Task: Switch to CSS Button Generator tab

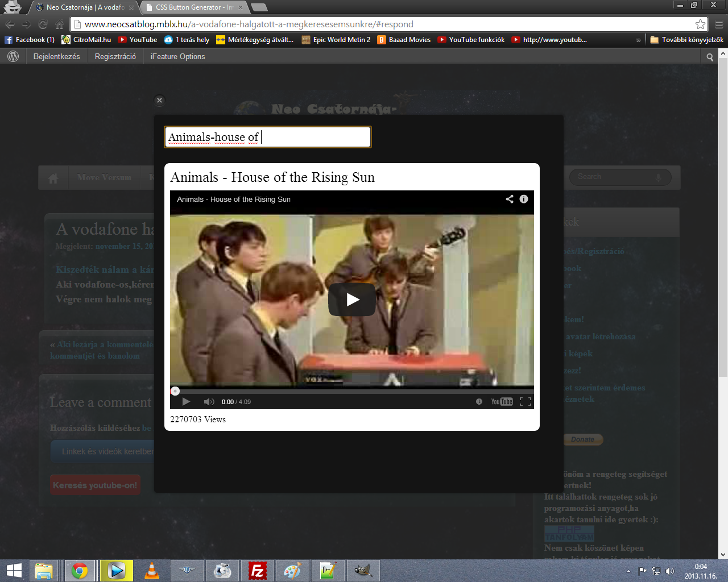Action: pyautogui.click(x=193, y=7)
